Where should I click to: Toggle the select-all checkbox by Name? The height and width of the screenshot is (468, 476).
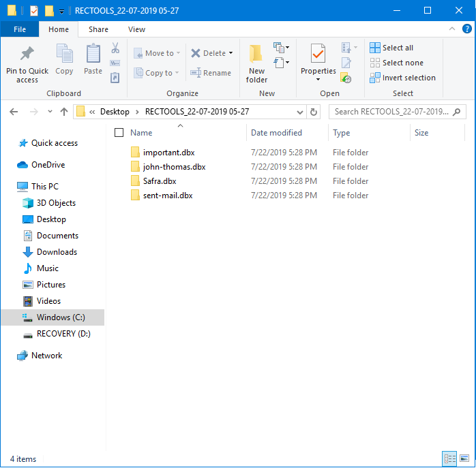[x=119, y=133]
